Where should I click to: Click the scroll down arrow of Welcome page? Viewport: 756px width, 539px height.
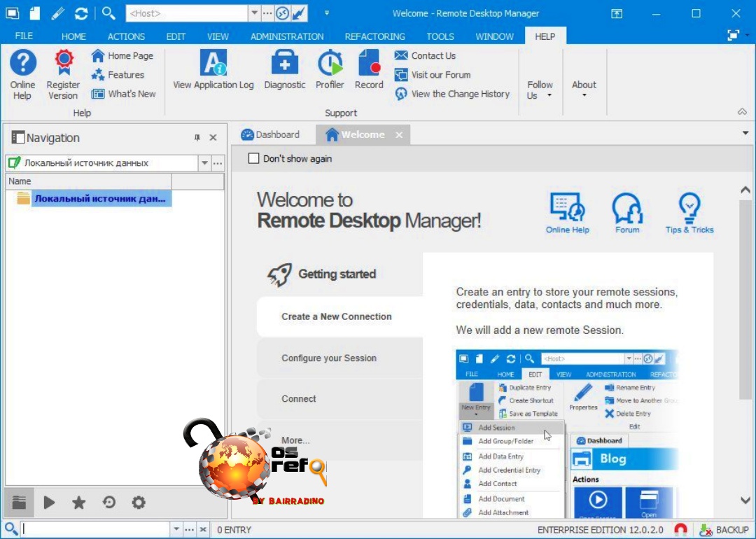(745, 500)
